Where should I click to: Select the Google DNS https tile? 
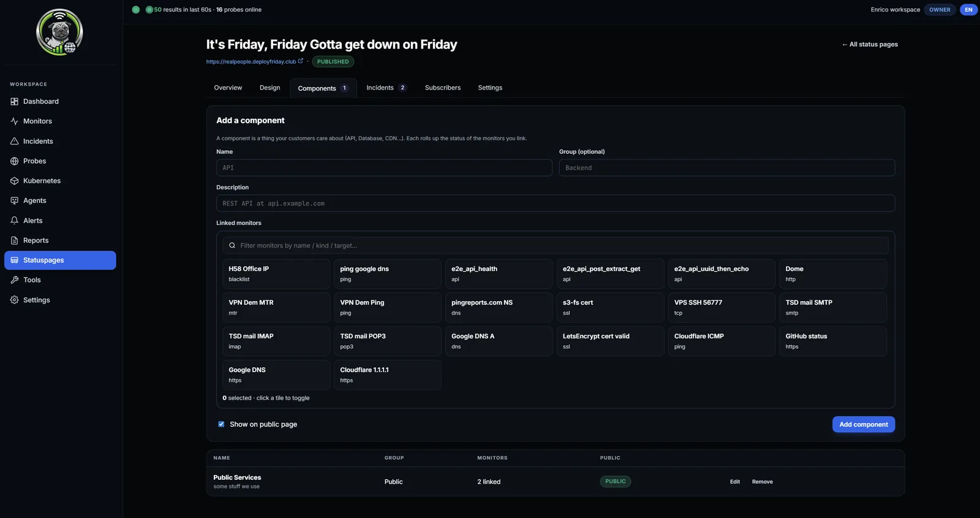(x=276, y=375)
